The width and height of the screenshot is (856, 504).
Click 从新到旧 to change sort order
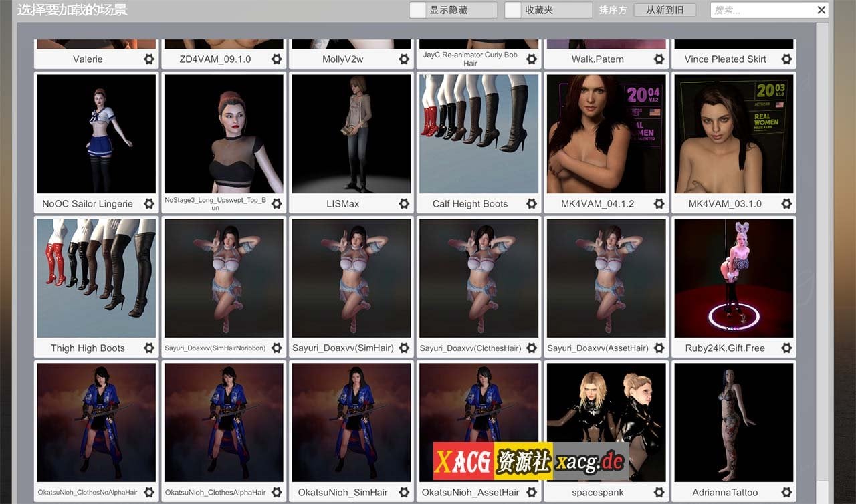click(665, 10)
